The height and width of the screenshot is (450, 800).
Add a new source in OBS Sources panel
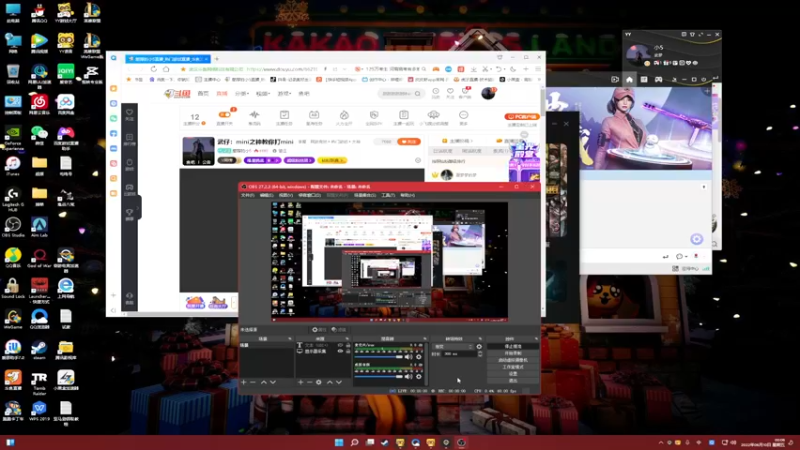[301, 382]
